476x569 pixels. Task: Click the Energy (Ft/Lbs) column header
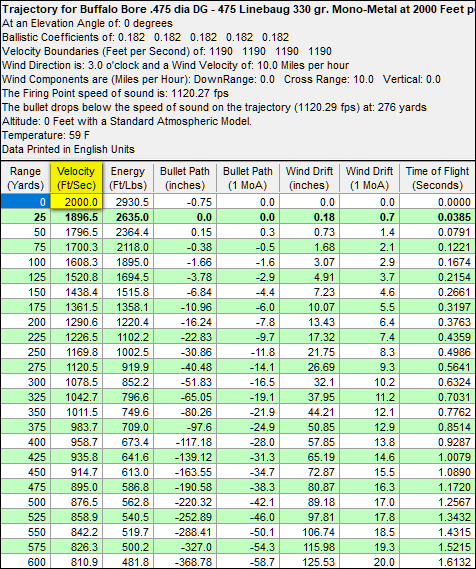pos(128,178)
